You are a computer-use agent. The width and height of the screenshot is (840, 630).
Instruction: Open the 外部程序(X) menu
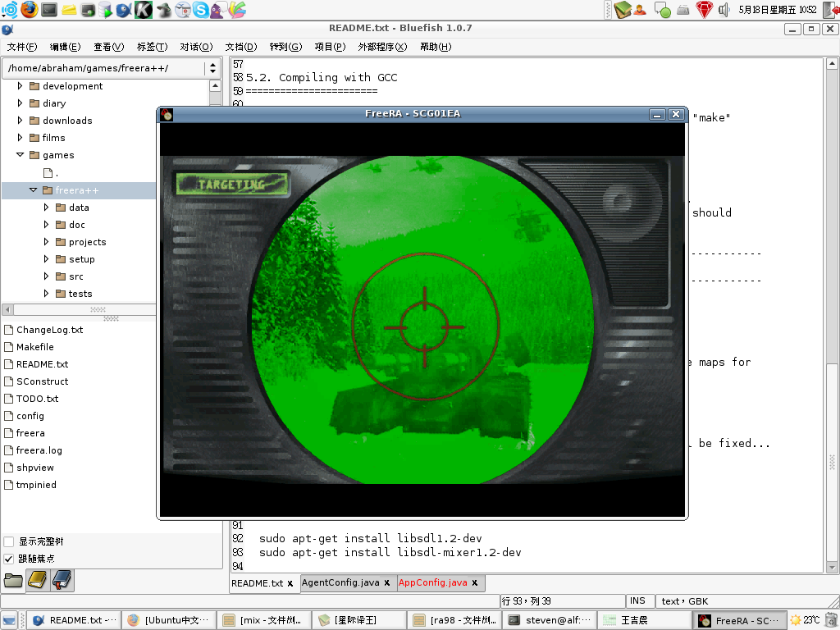382,47
